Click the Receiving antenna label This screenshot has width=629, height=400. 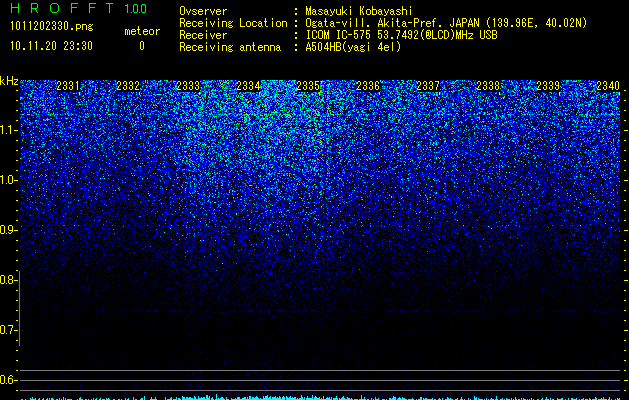tap(230, 47)
